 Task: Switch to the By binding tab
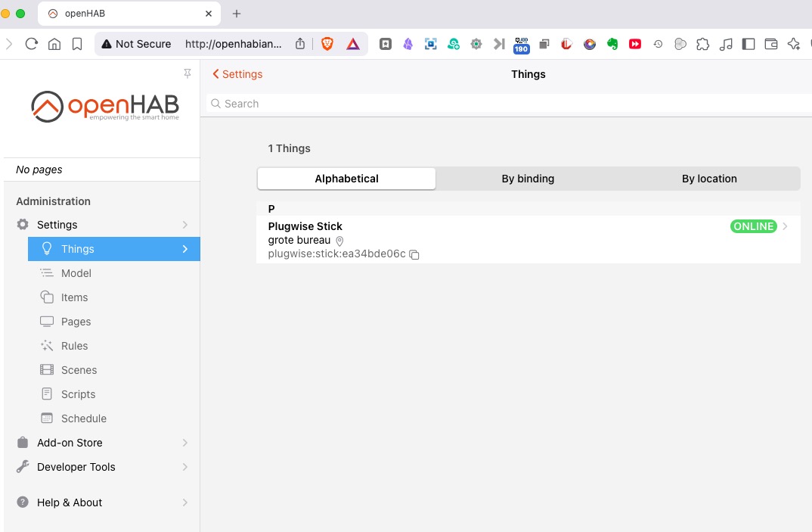528,179
